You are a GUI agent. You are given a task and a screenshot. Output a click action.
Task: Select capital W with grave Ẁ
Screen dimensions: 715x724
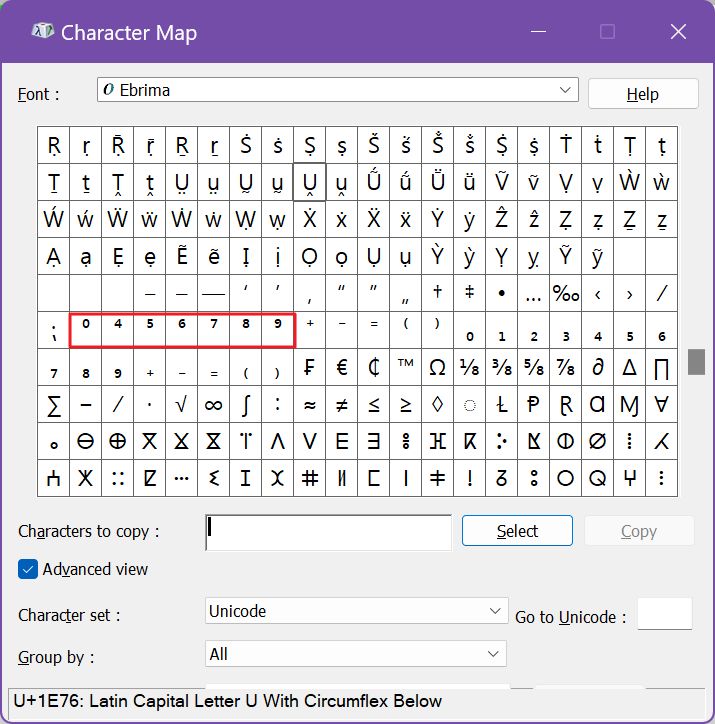click(630, 182)
